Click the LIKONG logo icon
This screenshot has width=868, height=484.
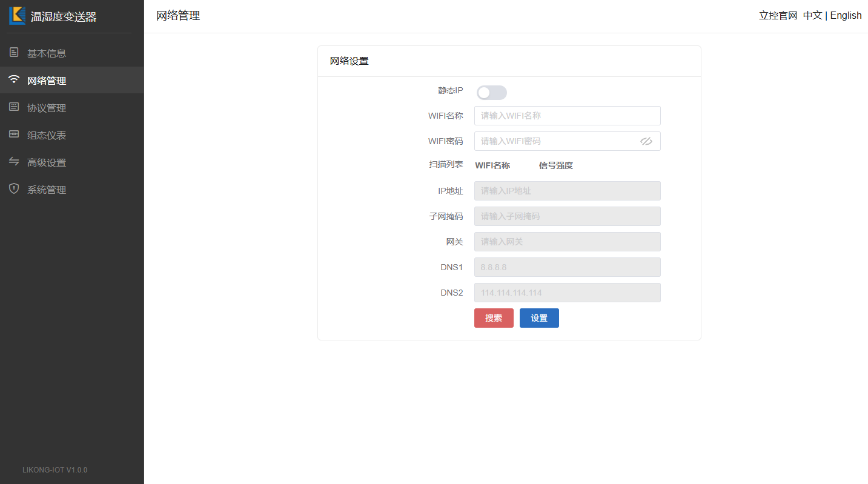coord(17,16)
